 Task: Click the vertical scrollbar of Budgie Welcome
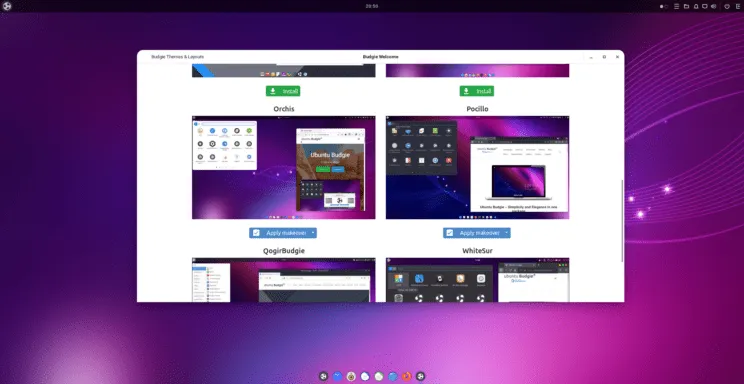(622, 221)
